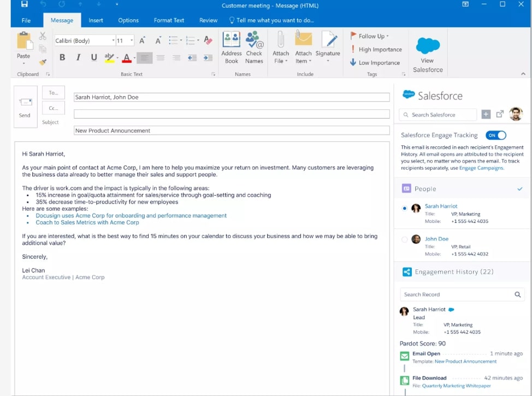Screen dimensions: 532x396
Task: Click the Cut scissors icon
Action: (43, 36)
